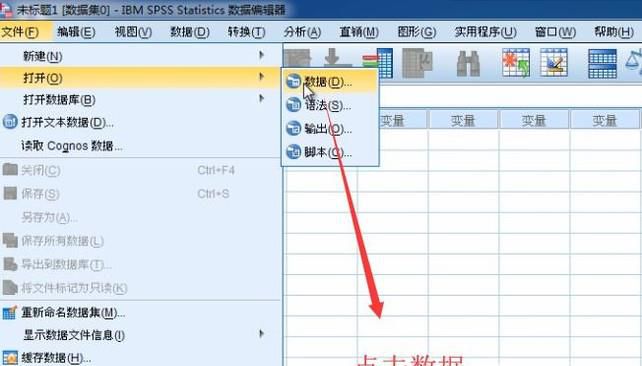Select the third 变量 column header
The width and height of the screenshot is (642, 366).
(x=534, y=120)
